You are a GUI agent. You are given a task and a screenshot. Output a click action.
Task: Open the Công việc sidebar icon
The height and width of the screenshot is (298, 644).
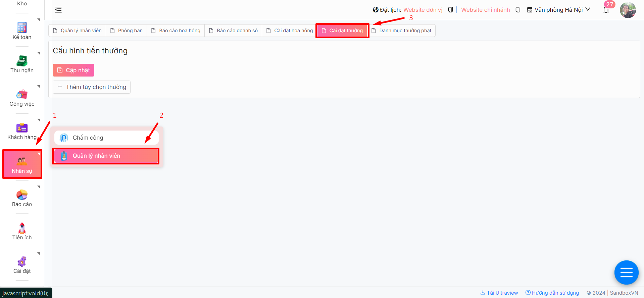(22, 94)
